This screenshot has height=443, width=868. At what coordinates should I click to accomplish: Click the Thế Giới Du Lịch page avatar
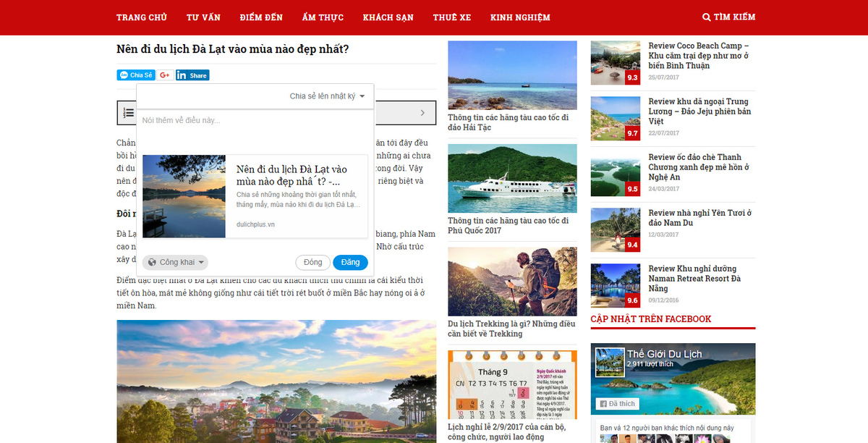pos(609,363)
